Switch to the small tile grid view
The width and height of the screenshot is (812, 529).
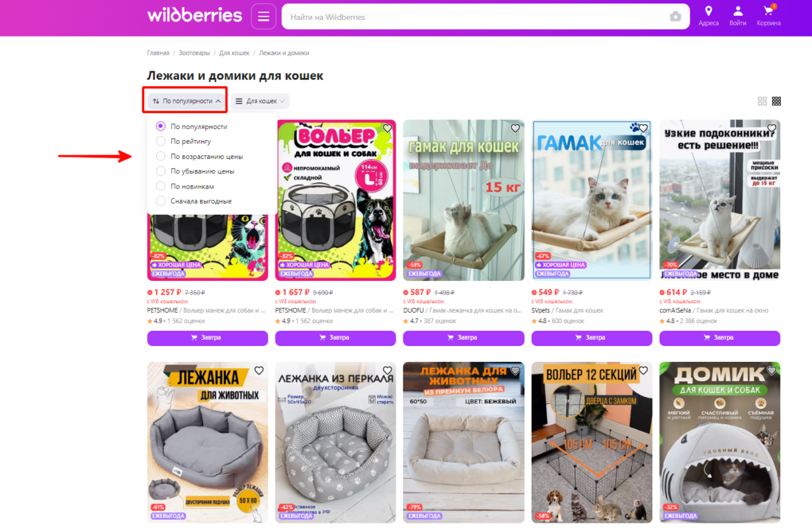coord(776,101)
